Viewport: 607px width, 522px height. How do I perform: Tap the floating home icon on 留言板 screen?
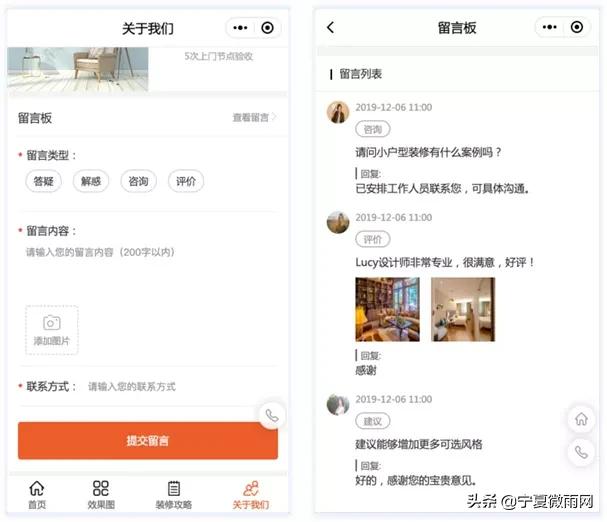[x=581, y=419]
